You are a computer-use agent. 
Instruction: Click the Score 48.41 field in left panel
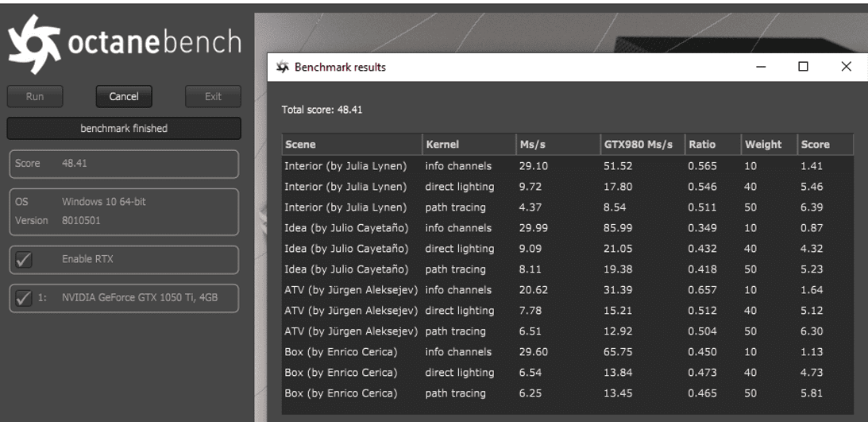pyautogui.click(x=124, y=164)
